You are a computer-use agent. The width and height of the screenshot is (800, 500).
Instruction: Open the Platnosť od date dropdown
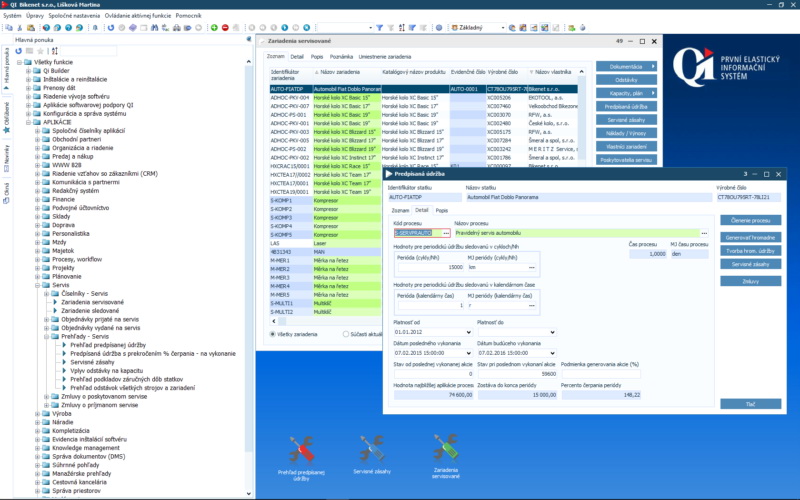[x=468, y=332]
